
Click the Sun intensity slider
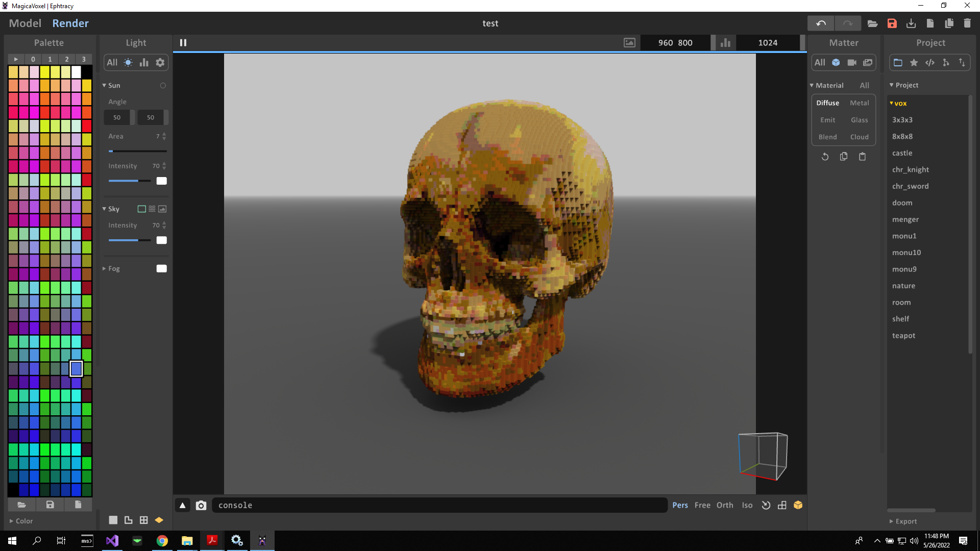[x=130, y=181]
